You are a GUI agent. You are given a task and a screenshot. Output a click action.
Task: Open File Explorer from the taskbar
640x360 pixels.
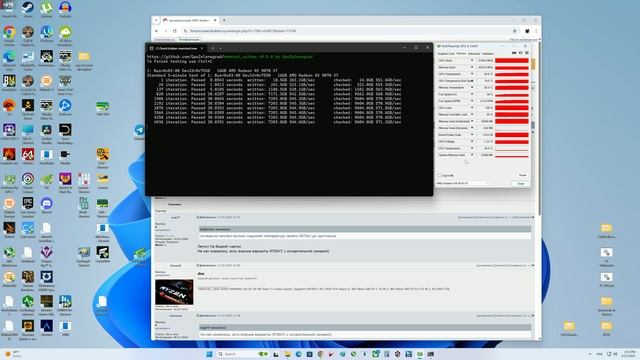tap(287, 354)
